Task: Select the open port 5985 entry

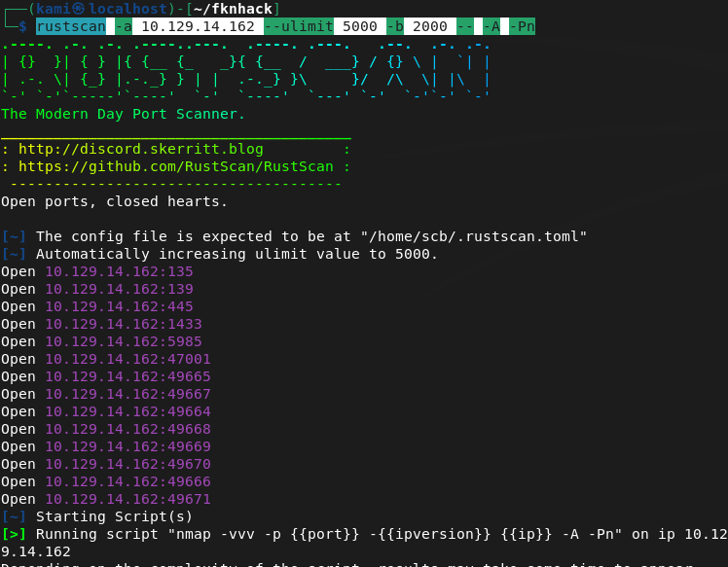Action: [x=123, y=341]
